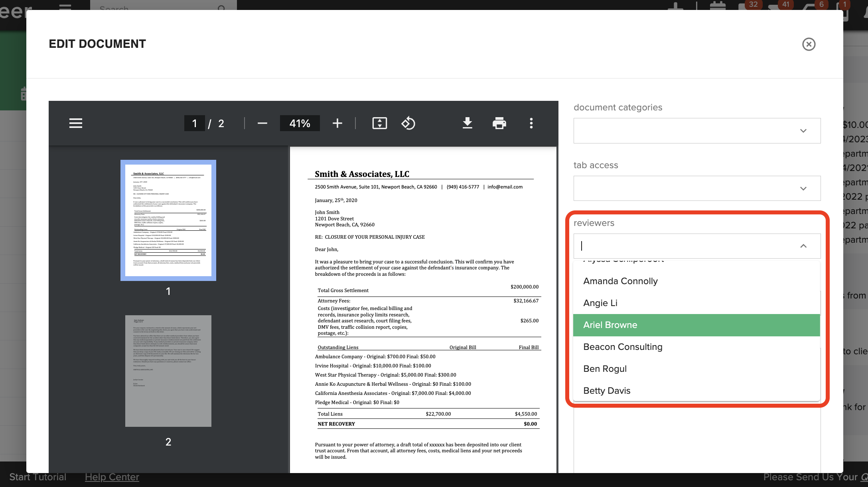Download the PDF document

point(468,123)
